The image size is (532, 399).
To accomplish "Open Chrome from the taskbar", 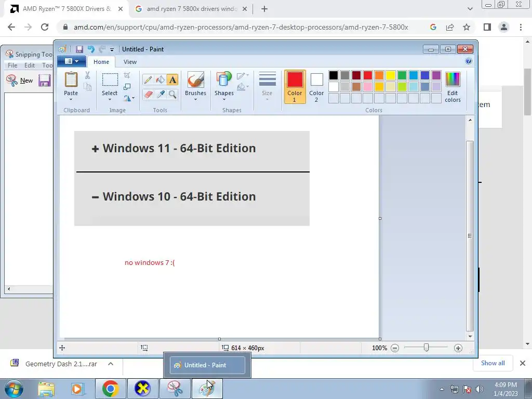I will [110, 389].
